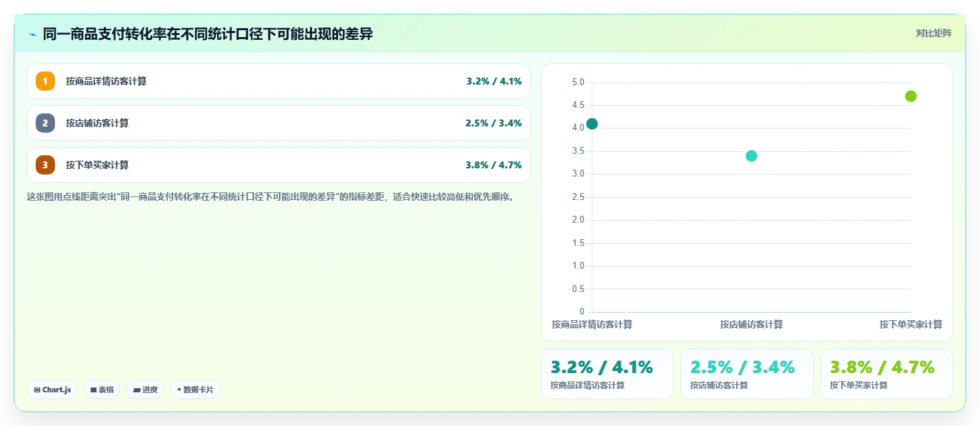980x426 pixels.
Task: Select the 按店铺访客计算 list row
Action: [x=279, y=123]
